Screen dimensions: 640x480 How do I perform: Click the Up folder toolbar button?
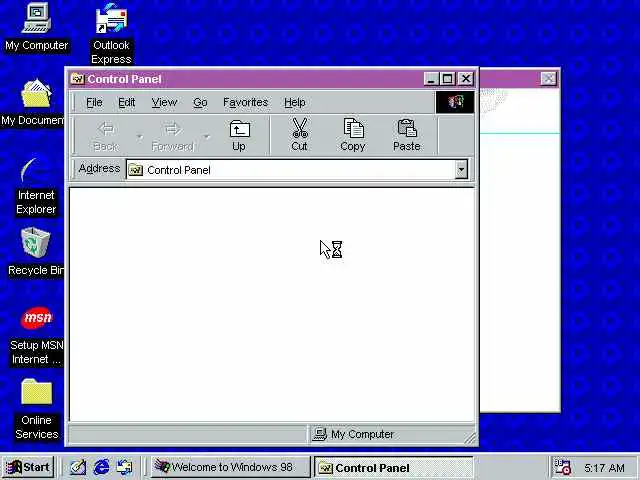tap(239, 136)
